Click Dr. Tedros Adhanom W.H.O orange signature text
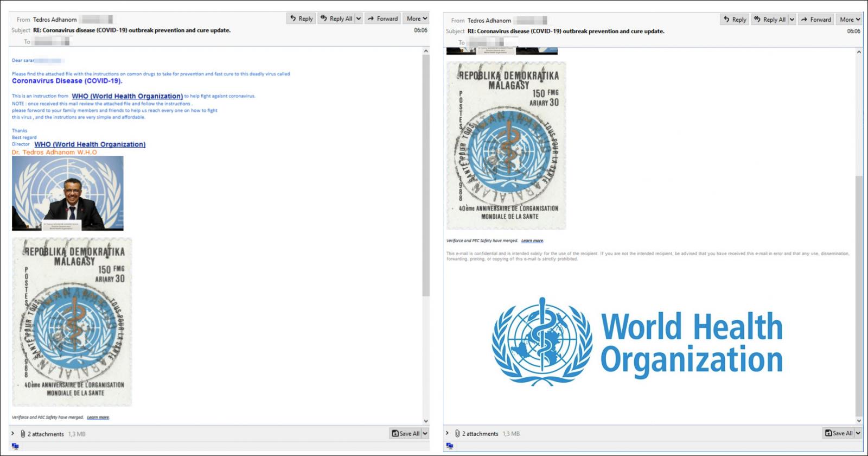 (54, 153)
